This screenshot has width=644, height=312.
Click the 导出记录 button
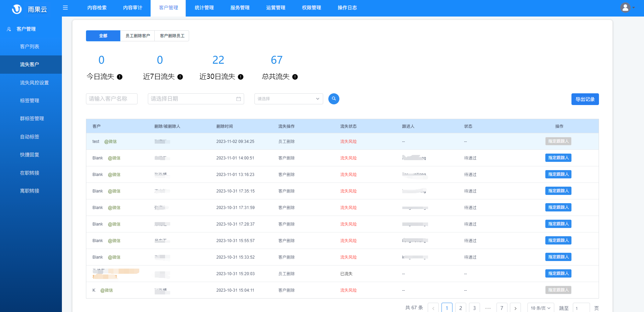pos(585,99)
